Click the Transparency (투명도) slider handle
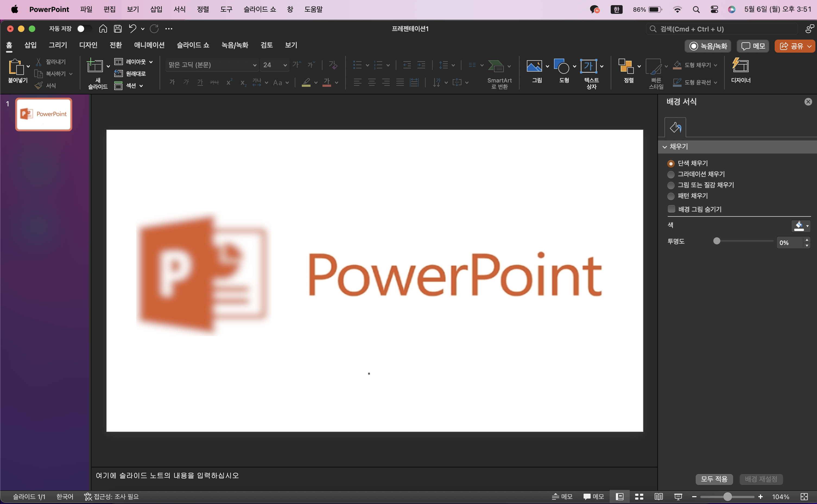This screenshot has width=817, height=504. coord(717,241)
